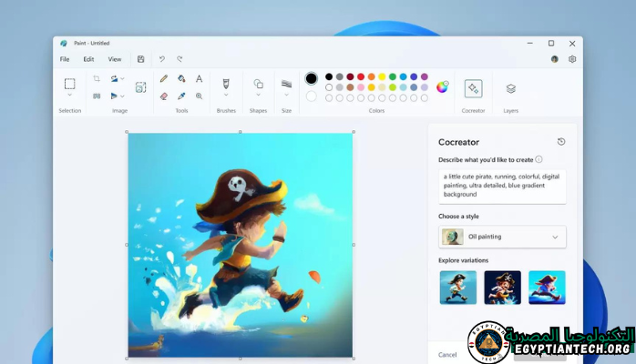636x364 pixels.
Task: Pick the Eraser tool
Action: pyautogui.click(x=164, y=96)
